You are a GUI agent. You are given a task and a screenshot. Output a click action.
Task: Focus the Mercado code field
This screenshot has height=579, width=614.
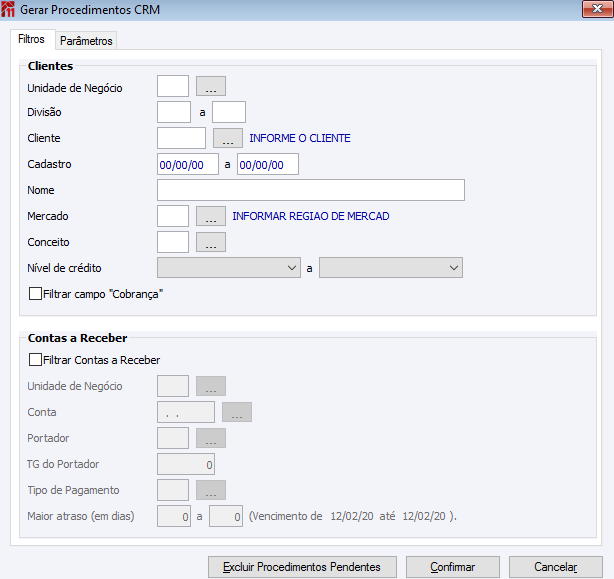point(173,216)
